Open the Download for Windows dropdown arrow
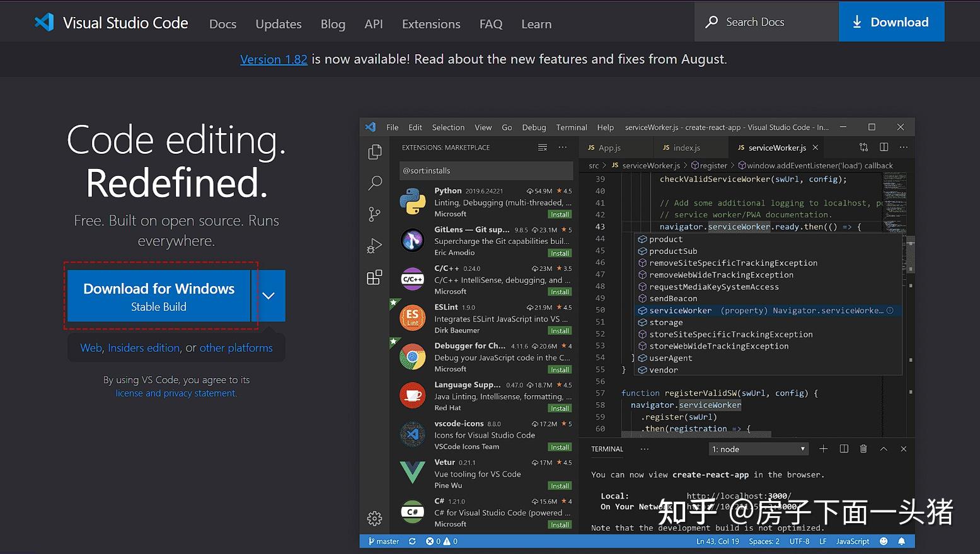 point(268,295)
